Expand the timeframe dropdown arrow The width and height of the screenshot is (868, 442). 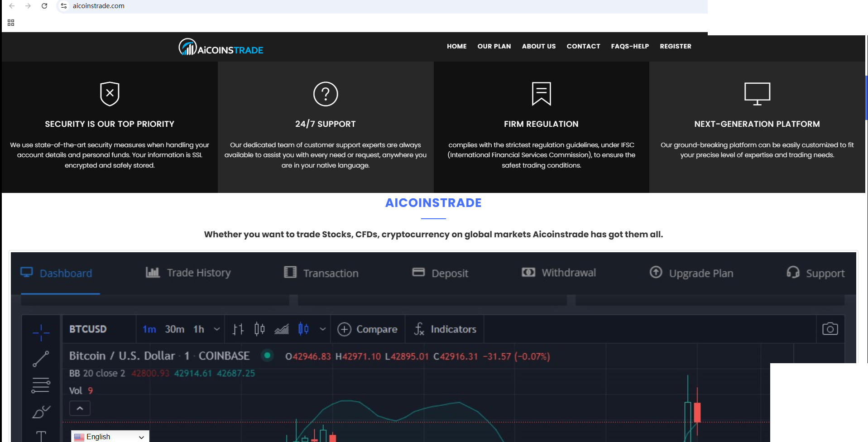(217, 329)
